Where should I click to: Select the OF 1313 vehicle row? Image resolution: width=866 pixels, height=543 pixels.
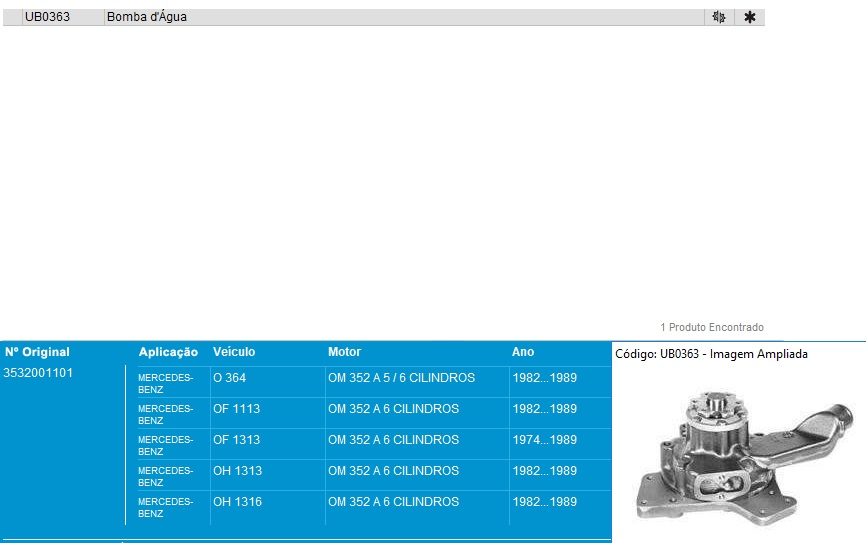pos(236,440)
